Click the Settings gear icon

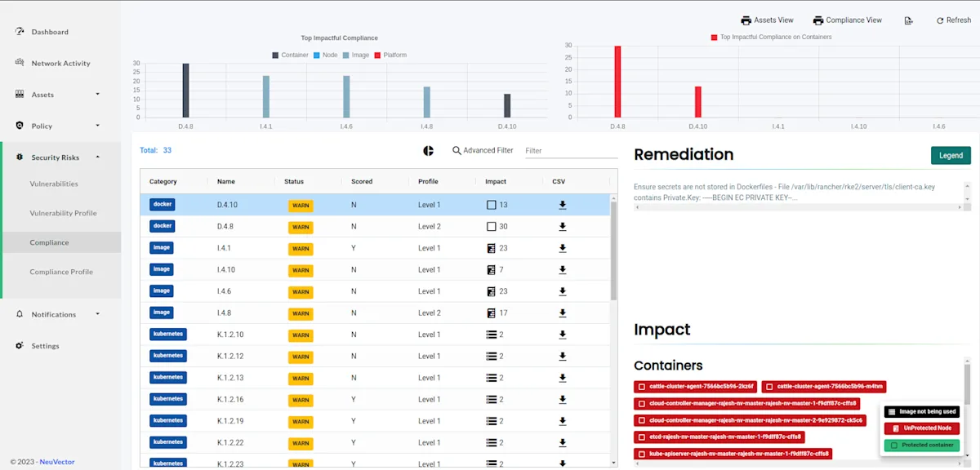tap(20, 345)
